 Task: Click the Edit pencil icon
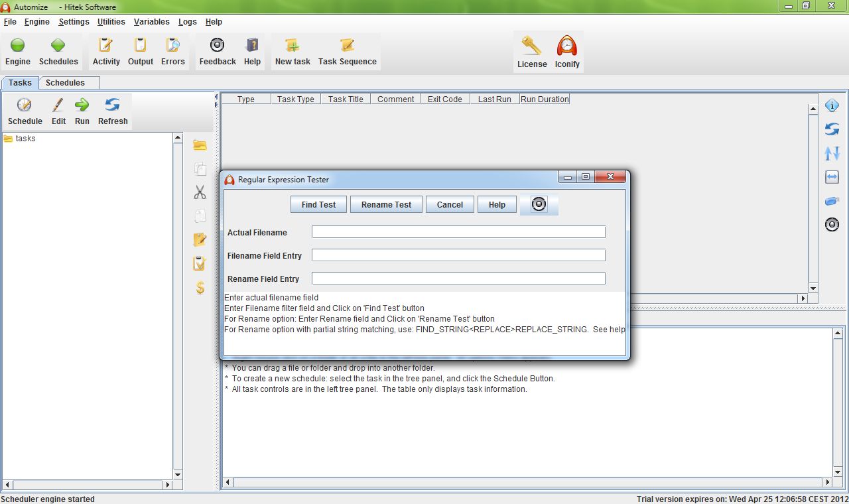click(x=58, y=111)
